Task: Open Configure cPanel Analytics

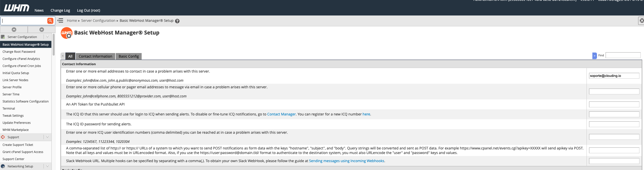Action: coord(21,59)
